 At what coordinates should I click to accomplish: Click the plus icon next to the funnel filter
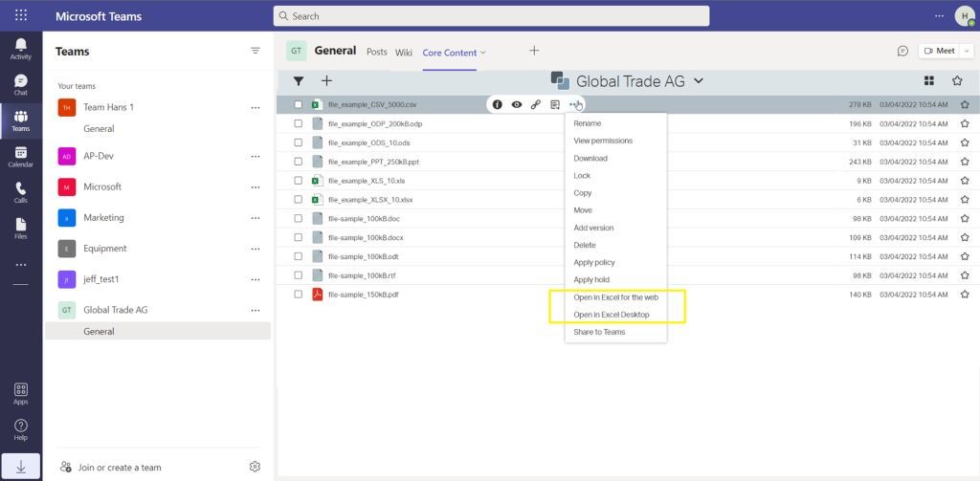pos(326,81)
